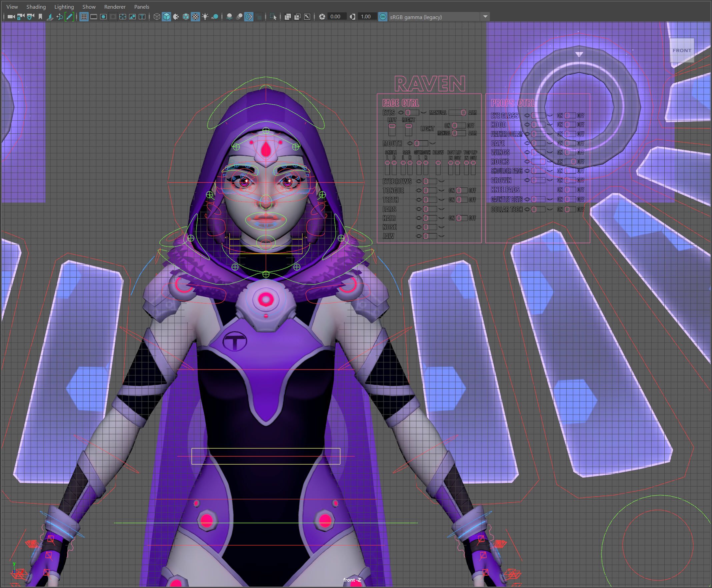This screenshot has height=588, width=712.
Task: Select the LEFT eye slider handle
Action: (392, 126)
